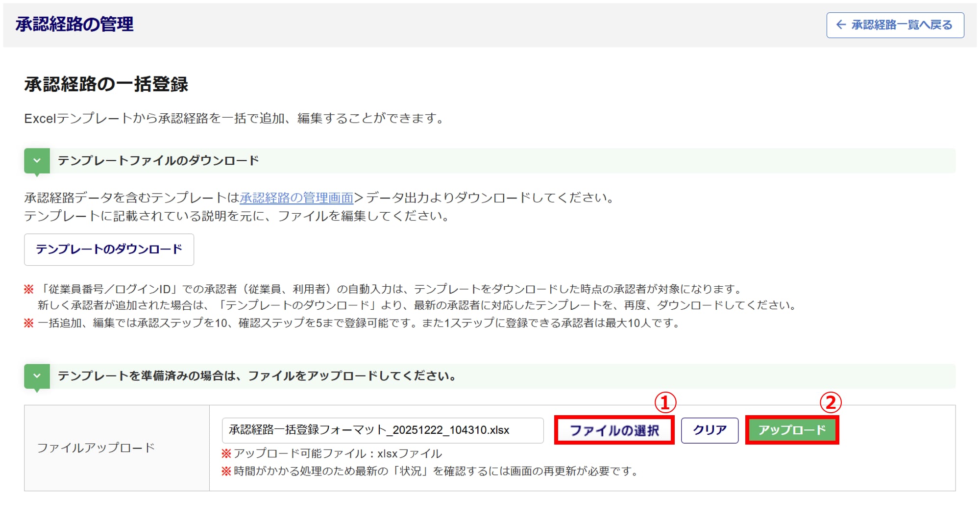
Task: Return via 承認経路一覧へ戻る button text
Action: click(901, 25)
